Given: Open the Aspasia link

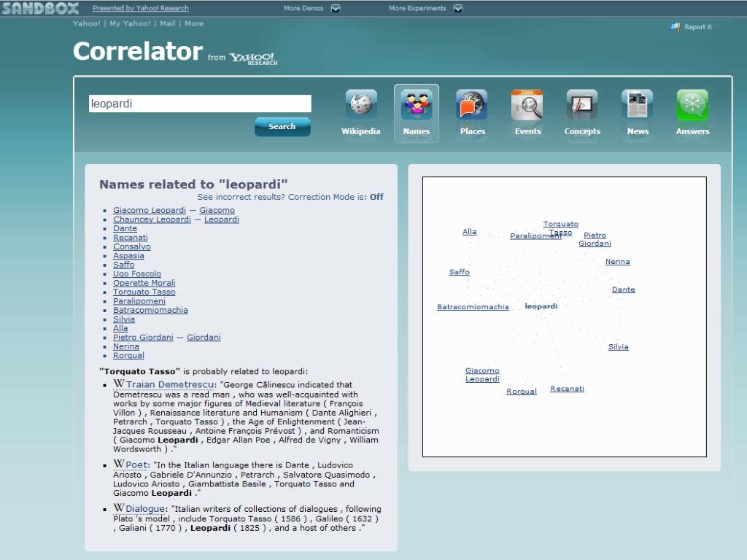Looking at the screenshot, I should 128,256.
